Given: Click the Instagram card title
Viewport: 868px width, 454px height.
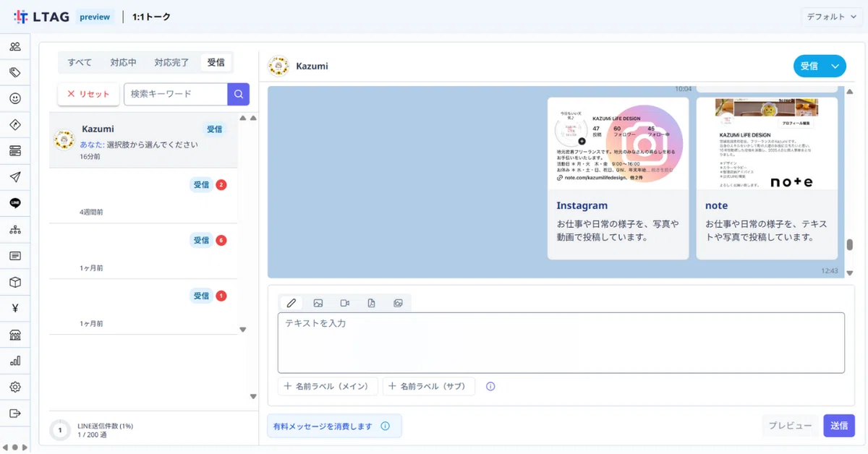Looking at the screenshot, I should tap(582, 205).
